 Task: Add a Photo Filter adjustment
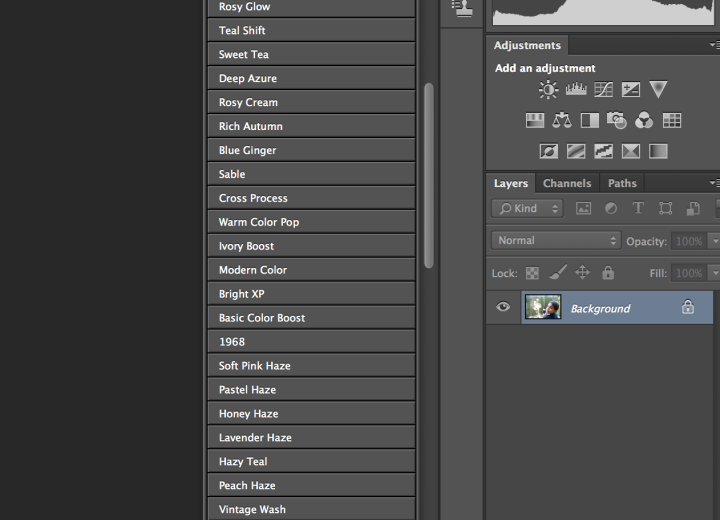[x=617, y=120]
